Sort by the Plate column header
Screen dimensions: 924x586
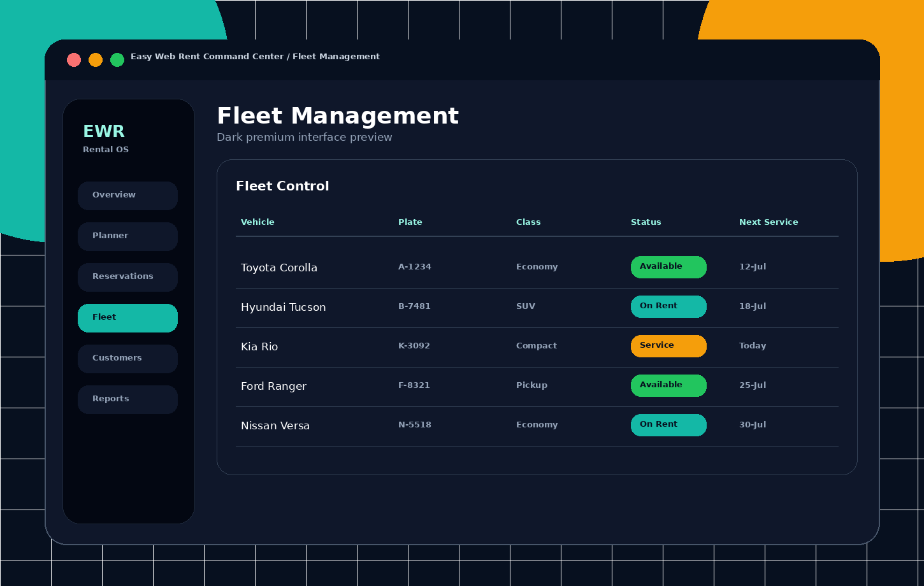410,222
